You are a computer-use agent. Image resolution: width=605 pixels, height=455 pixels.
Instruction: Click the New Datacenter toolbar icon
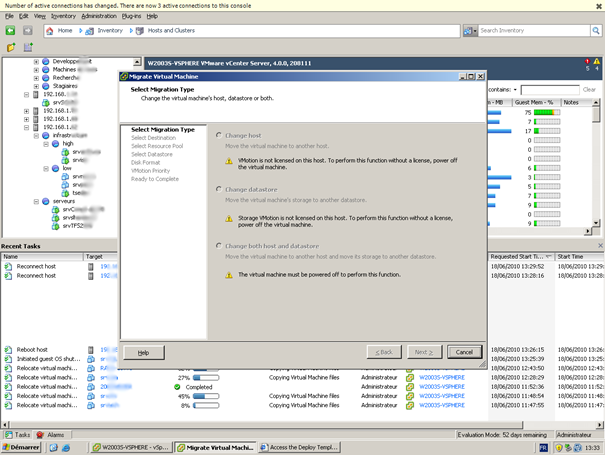point(28,47)
